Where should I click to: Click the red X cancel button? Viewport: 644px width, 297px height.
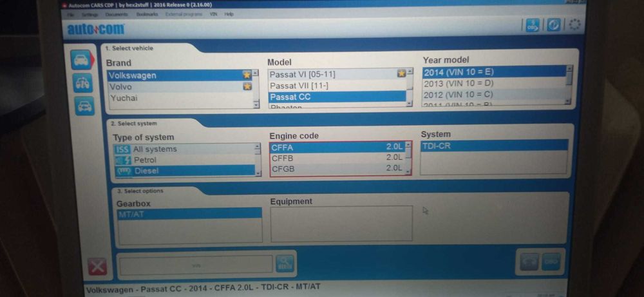[97, 267]
